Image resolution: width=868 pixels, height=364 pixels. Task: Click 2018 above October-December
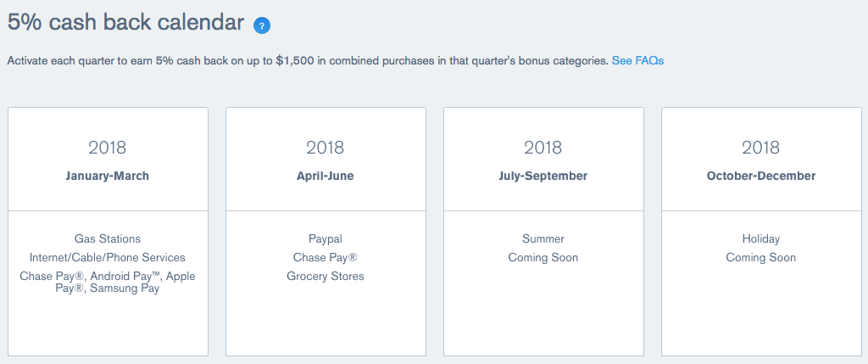coord(761,148)
